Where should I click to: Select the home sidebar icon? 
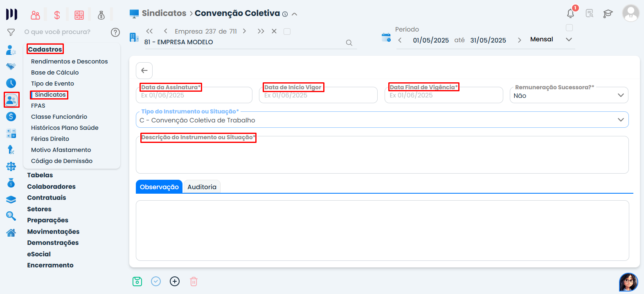(x=11, y=233)
